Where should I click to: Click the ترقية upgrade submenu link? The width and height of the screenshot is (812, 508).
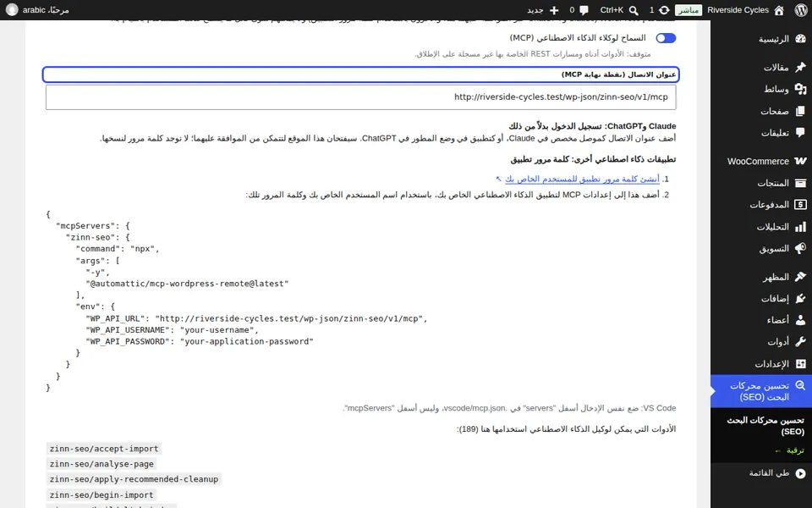click(x=790, y=450)
